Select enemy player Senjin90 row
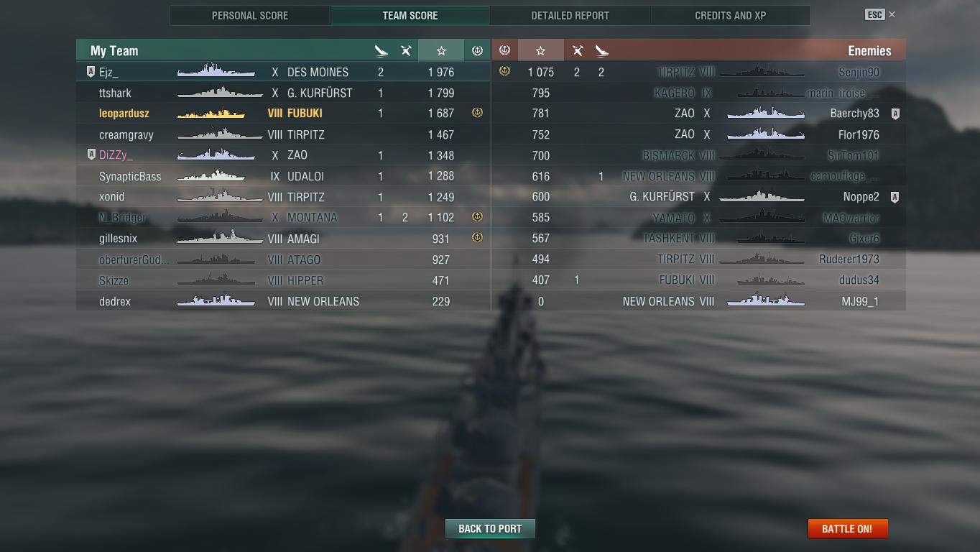 698,72
